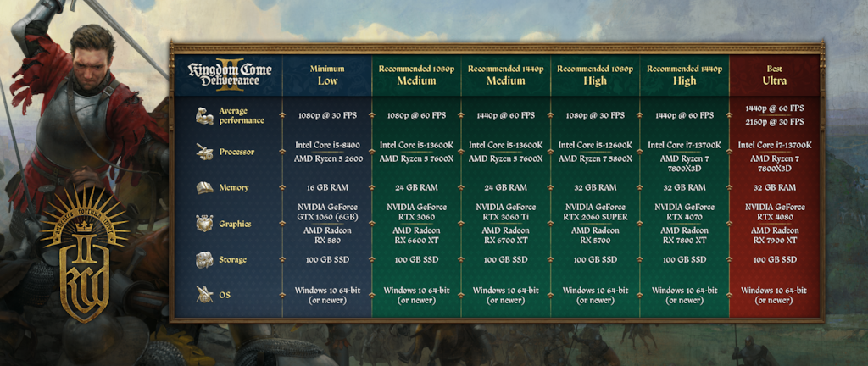Click the Best Ultra column header
Viewport: 868px width, 366px height.
click(774, 75)
